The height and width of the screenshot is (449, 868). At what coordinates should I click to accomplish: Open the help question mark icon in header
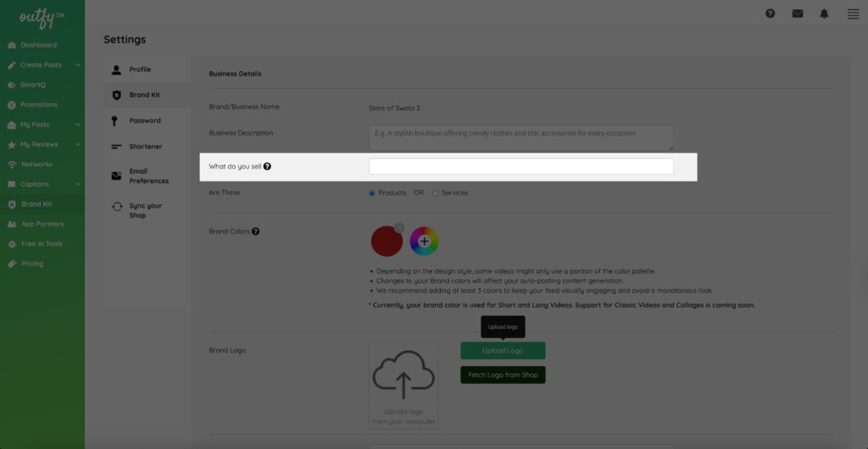(x=770, y=14)
